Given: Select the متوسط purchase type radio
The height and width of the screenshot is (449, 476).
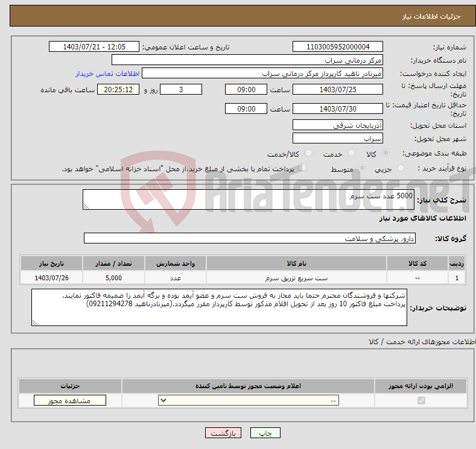Looking at the screenshot, I should [362, 168].
